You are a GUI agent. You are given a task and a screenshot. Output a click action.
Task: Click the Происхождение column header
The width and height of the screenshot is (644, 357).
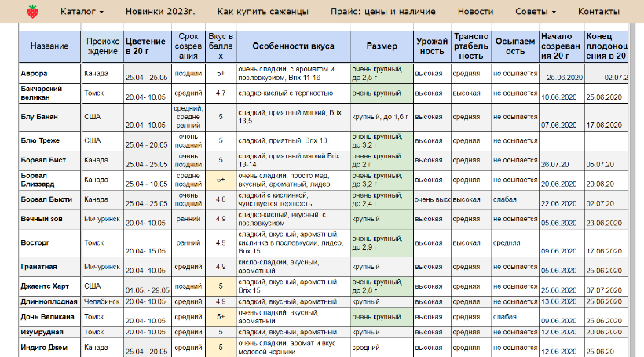pyautogui.click(x=102, y=47)
